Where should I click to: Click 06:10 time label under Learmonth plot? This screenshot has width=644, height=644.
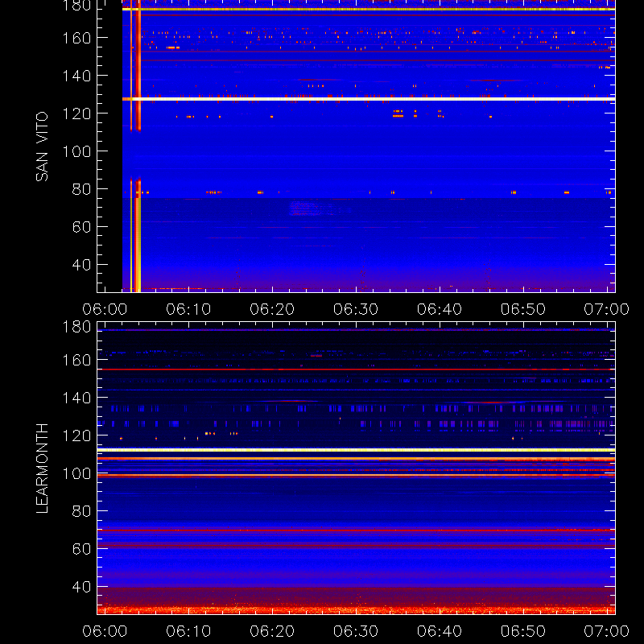point(188,631)
